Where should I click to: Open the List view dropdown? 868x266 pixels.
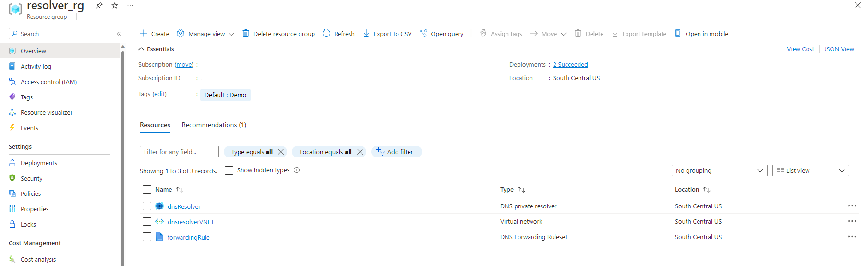[810, 170]
